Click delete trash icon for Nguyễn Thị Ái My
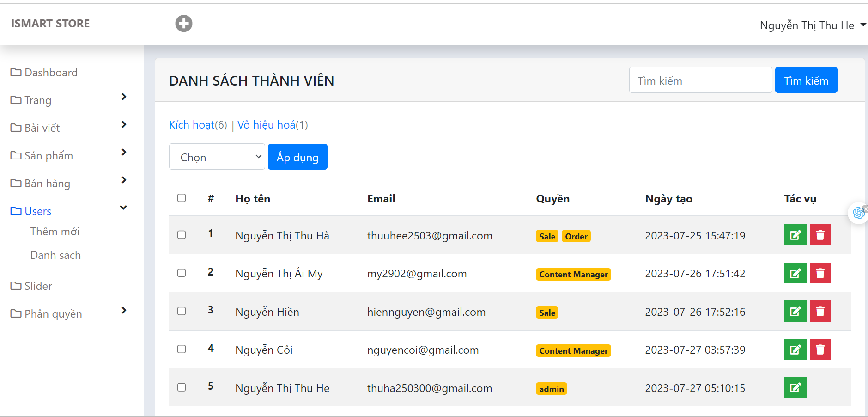 click(x=820, y=273)
